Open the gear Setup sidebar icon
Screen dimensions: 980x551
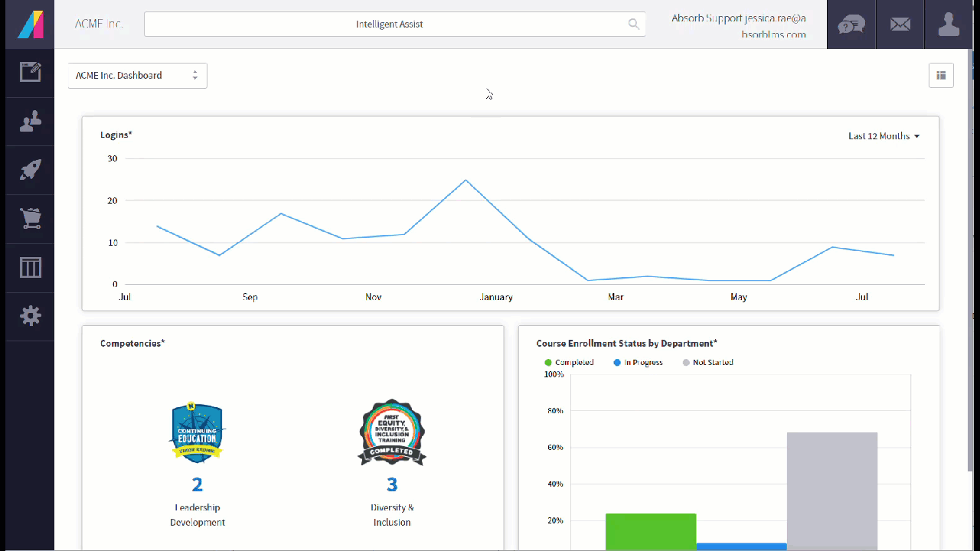tap(30, 316)
